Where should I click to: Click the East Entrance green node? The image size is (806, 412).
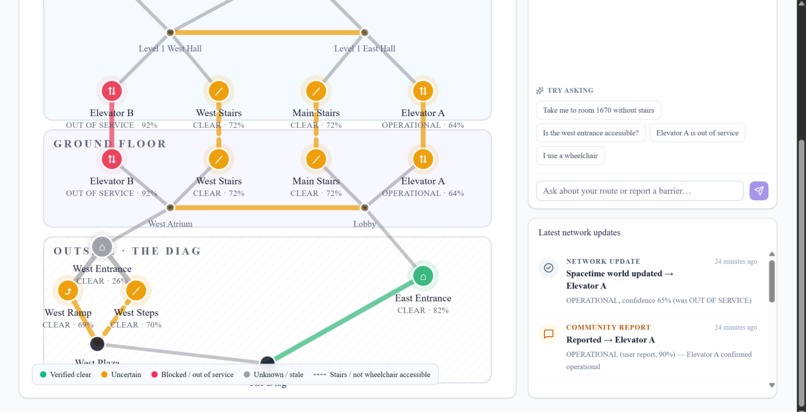(423, 275)
